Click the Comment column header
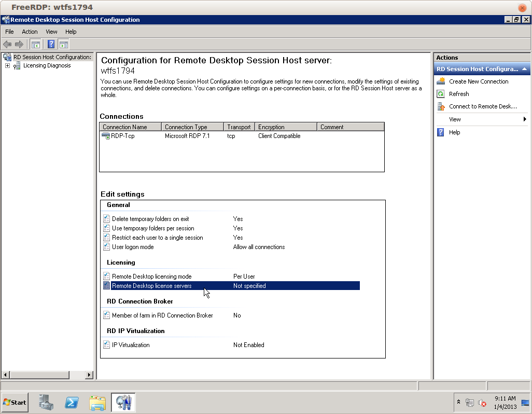This screenshot has height=414, width=532. click(x=351, y=127)
